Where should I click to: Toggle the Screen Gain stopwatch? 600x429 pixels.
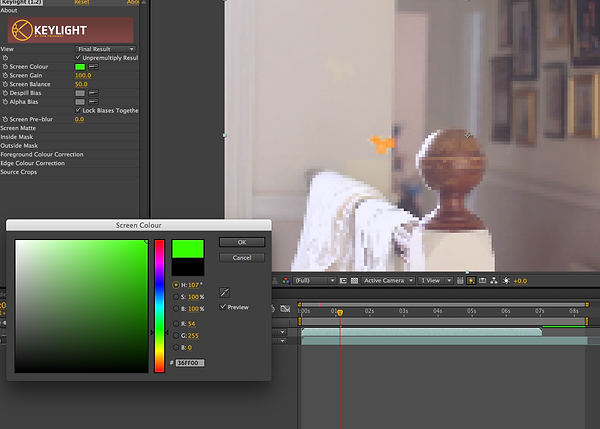coord(5,75)
